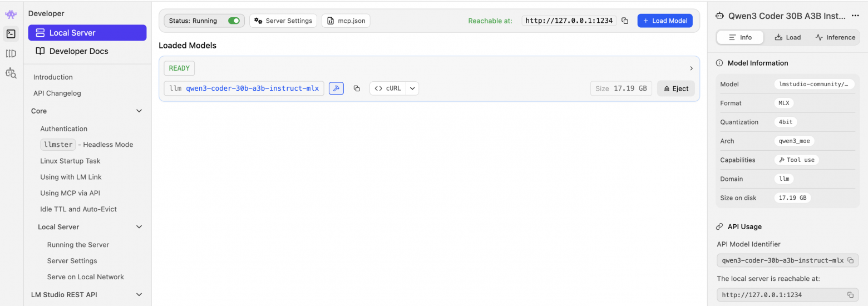
Task: Click the loaded model name qwen3-coder-30b-a3b-instruct-mlx
Action: point(252,88)
